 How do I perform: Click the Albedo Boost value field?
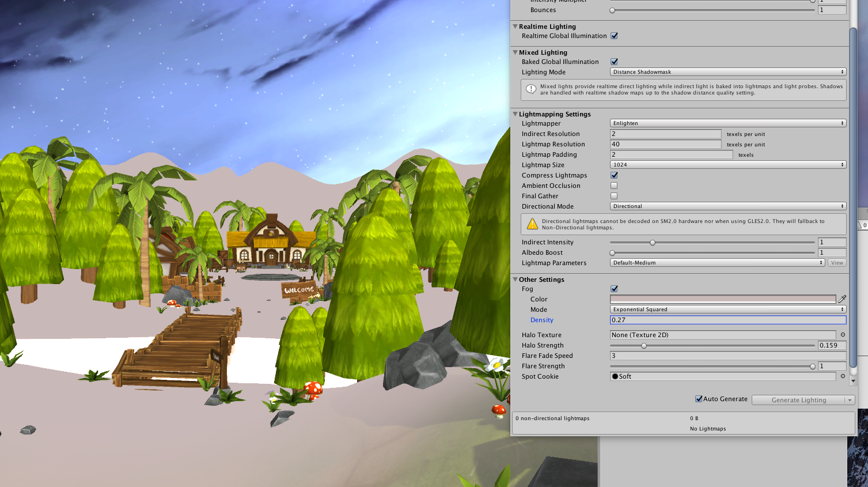832,252
